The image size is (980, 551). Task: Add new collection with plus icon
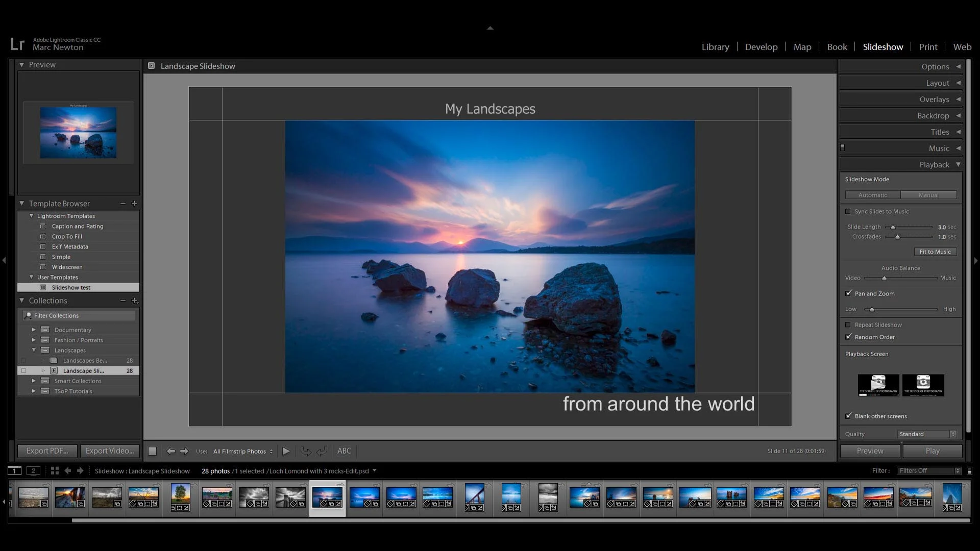click(135, 301)
